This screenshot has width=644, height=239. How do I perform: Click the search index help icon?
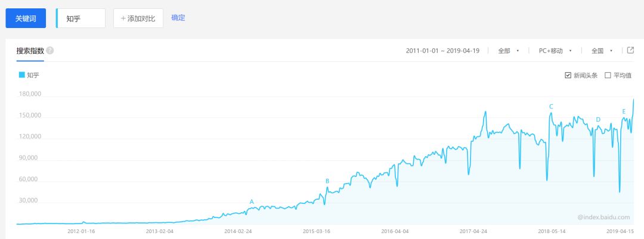50,51
